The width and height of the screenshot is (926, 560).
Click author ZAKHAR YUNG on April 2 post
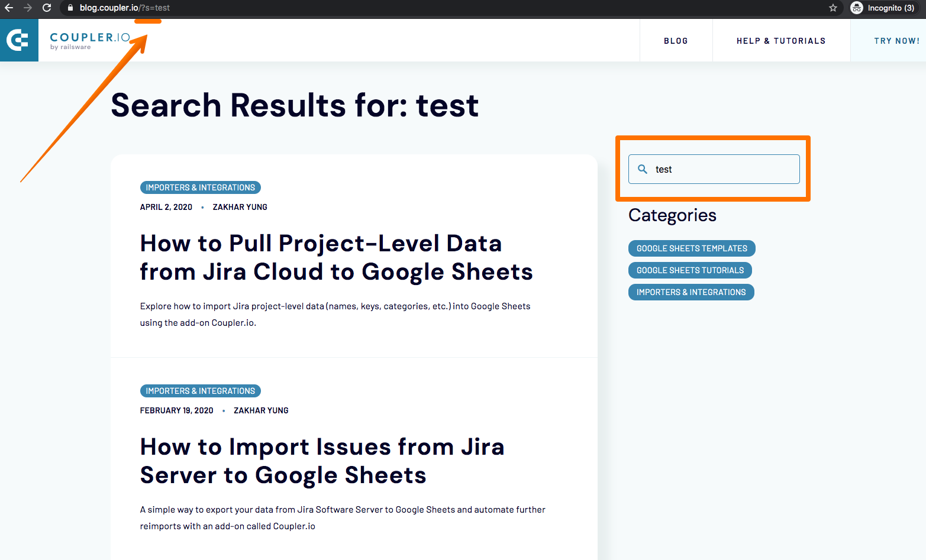pos(240,207)
